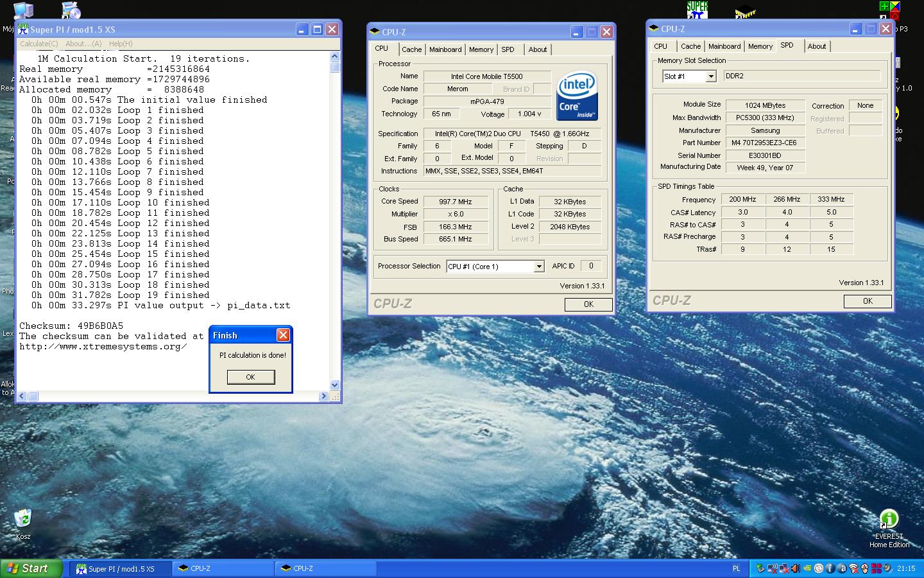This screenshot has width=924, height=578.
Task: Click the CPU-Z icon in SPD window title
Action: point(653,29)
